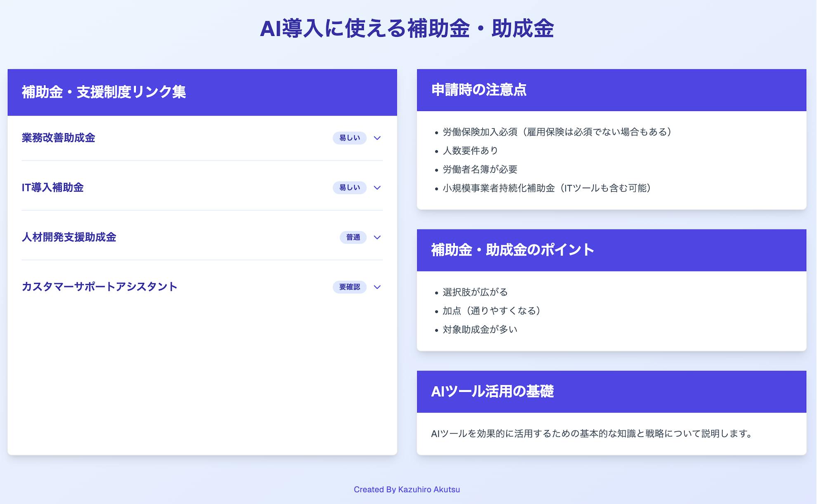Click the 易しい badge beside IT導入補助金
Viewport: 817px width, 504px height.
tap(349, 188)
